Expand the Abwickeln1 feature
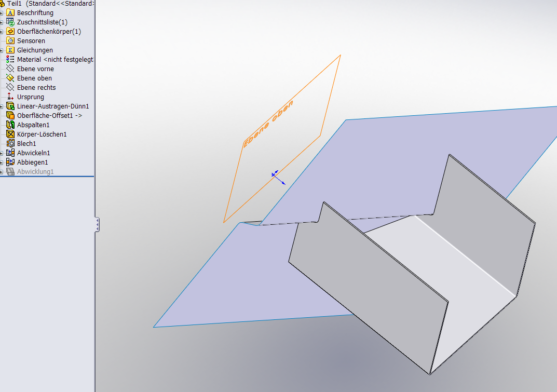The width and height of the screenshot is (557, 392). coord(2,153)
